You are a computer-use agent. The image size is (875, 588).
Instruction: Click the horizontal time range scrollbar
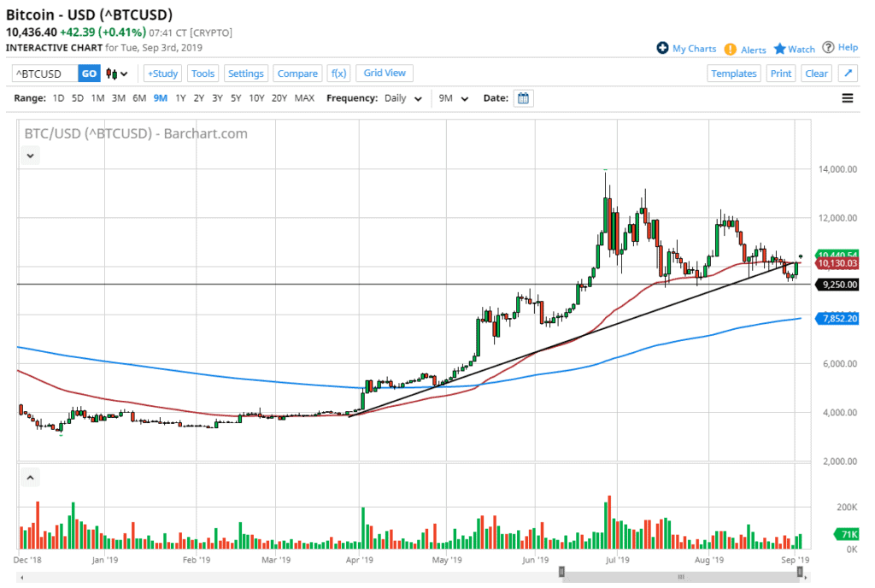point(680,576)
